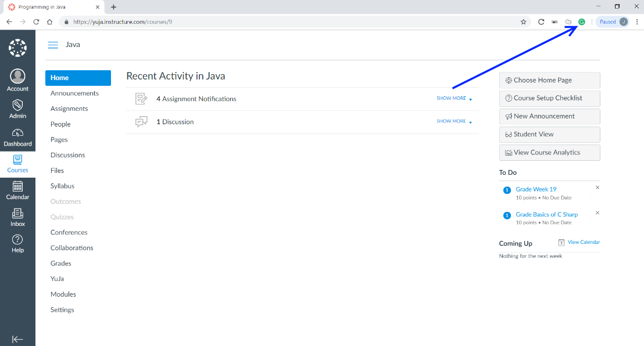Open the Calendar from the sidebar
Viewport: 644px width, 346px height.
pyautogui.click(x=17, y=191)
